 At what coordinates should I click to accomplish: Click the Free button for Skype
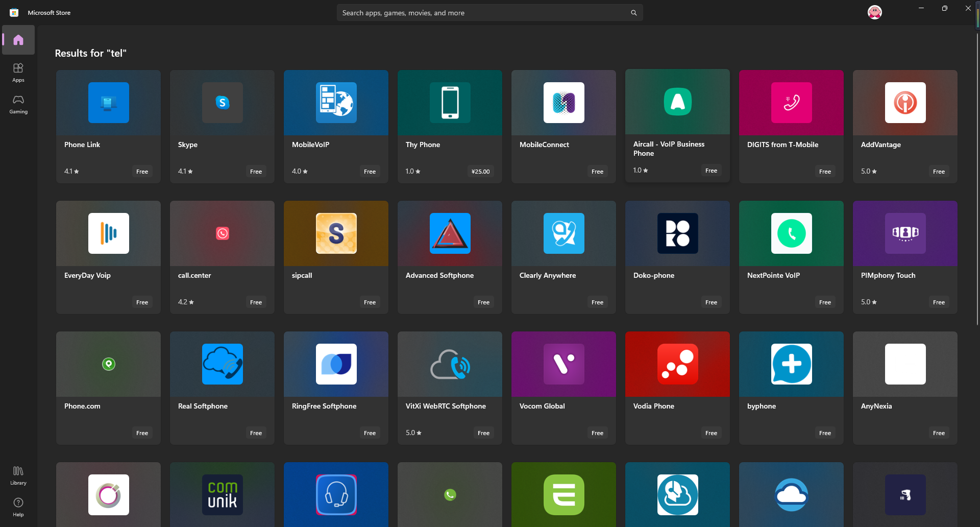(x=256, y=172)
